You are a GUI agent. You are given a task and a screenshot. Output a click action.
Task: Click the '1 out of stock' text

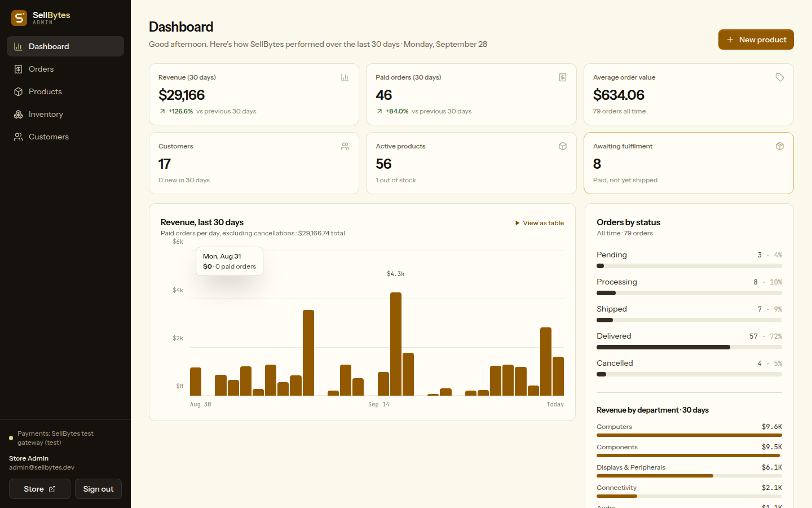coord(396,180)
